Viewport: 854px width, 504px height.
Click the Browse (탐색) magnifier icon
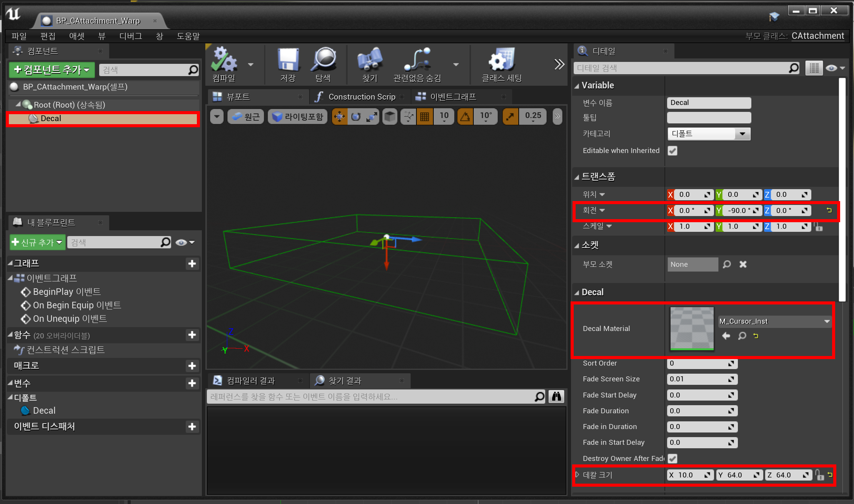pos(323,60)
